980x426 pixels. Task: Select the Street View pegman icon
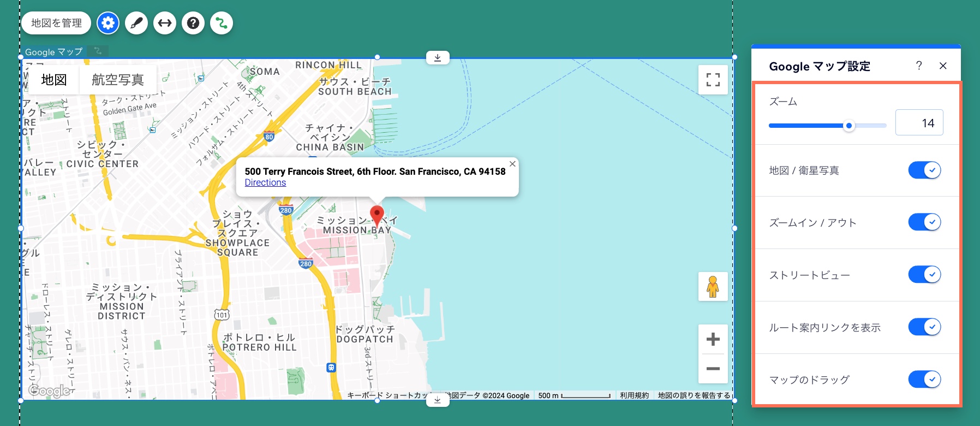click(x=713, y=286)
